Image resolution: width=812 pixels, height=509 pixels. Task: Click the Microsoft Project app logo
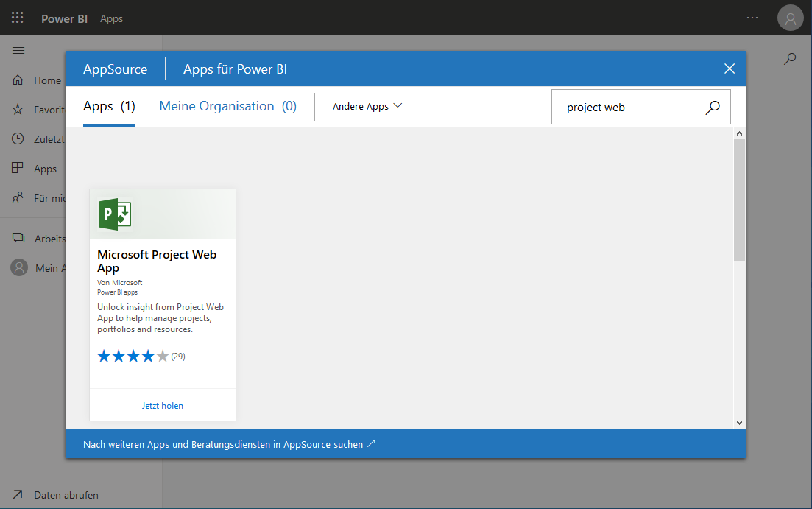point(114,214)
